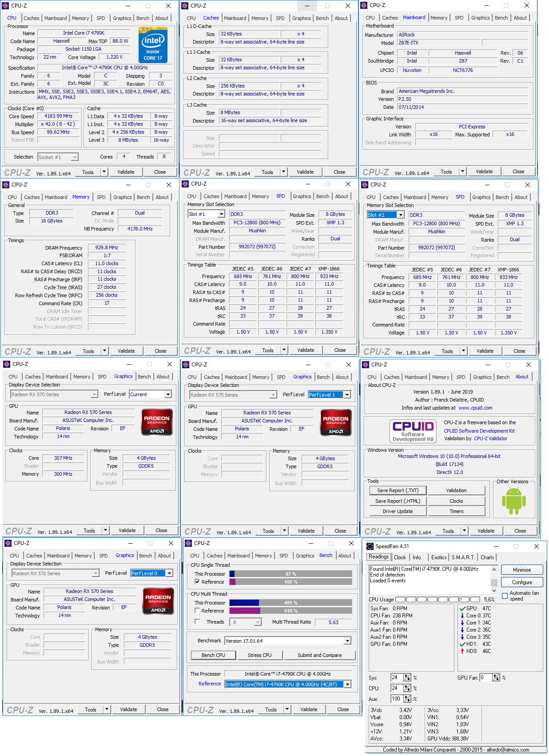549x756 pixels.
Task: Click Radeon logo in PerfLevel 0 window
Action: pos(158,601)
